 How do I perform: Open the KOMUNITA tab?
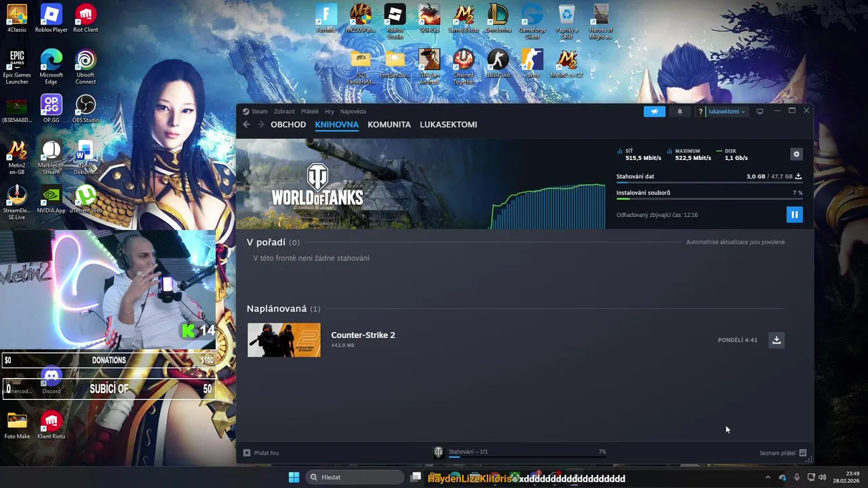pos(389,124)
